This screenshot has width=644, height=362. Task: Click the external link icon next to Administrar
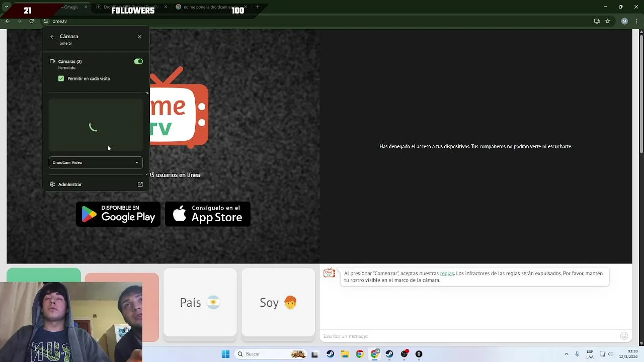tap(140, 185)
